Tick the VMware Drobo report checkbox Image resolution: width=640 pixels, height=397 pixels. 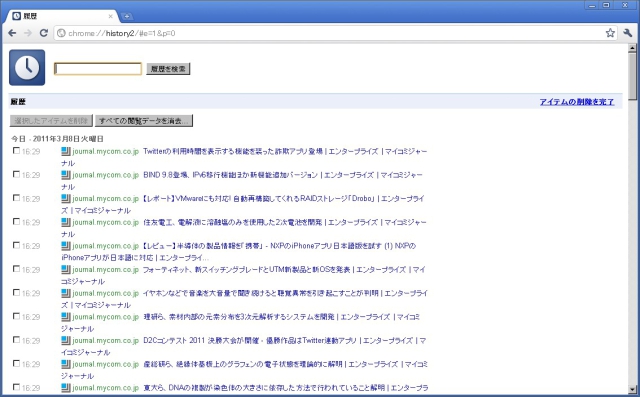(x=16, y=198)
